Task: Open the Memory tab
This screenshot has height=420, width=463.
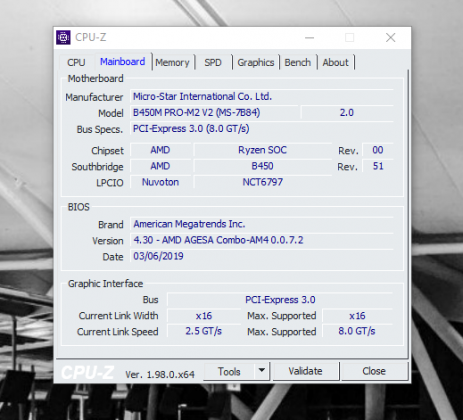Action: click(172, 62)
